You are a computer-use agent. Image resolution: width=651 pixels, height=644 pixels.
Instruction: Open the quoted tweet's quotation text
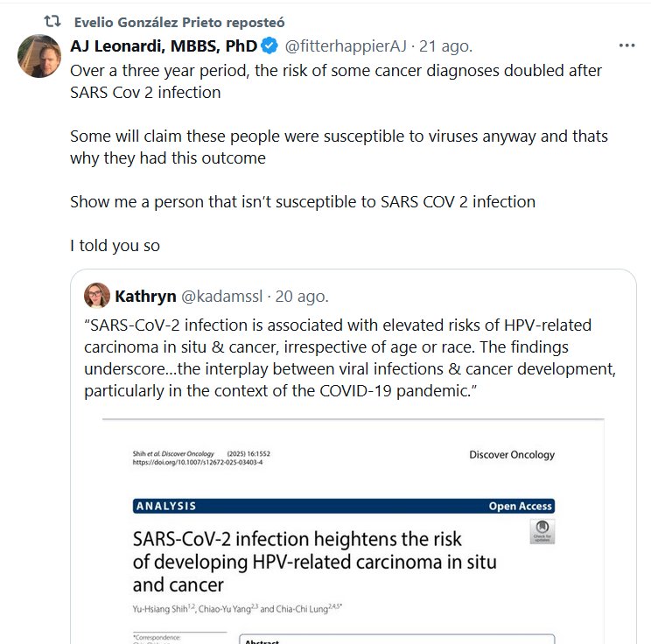pos(350,358)
